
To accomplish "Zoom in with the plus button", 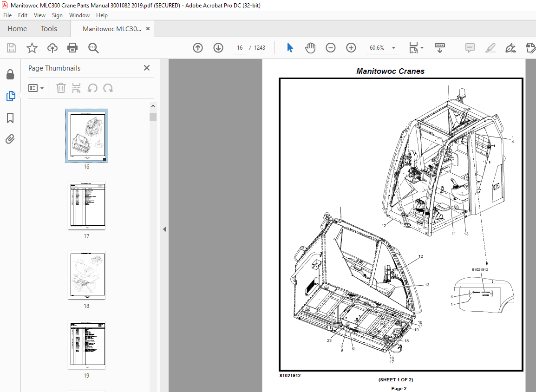I will (x=351, y=48).
